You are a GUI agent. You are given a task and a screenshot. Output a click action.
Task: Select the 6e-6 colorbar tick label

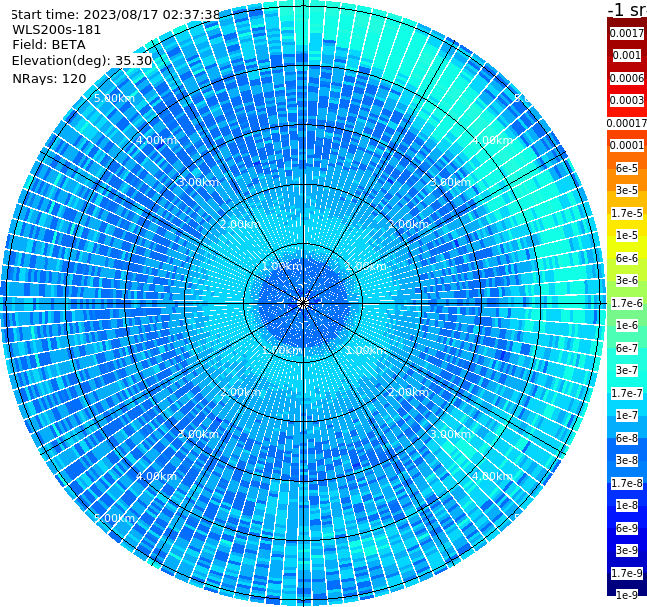point(627,258)
